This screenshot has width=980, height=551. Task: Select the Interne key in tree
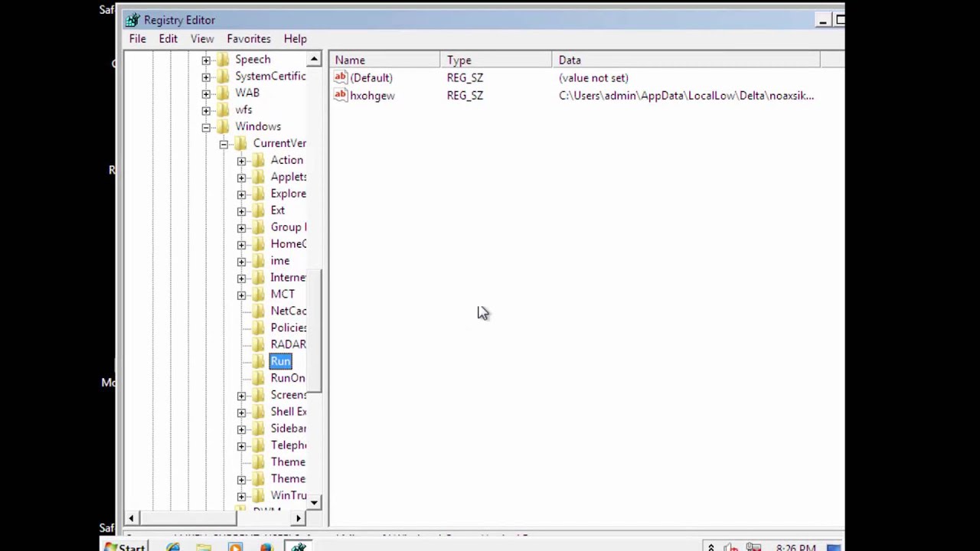[288, 277]
